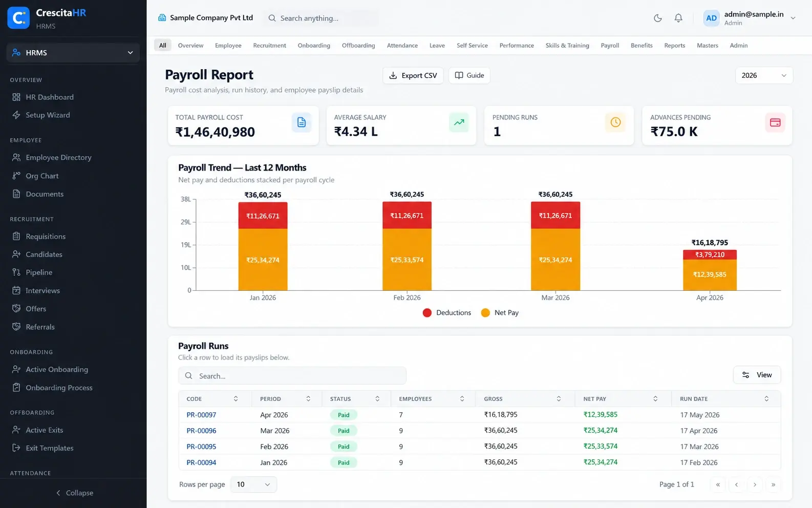Click the Total Payroll Cost document icon
Viewport: 812px width, 508px height.
pos(302,122)
